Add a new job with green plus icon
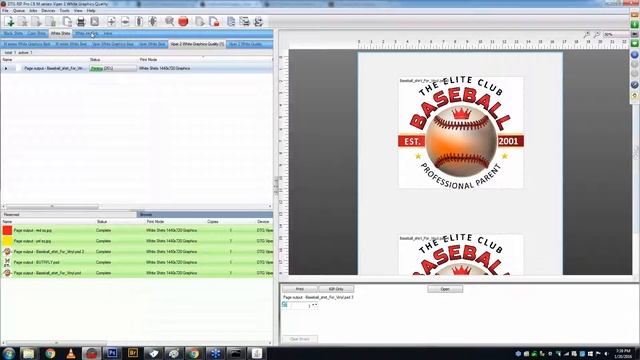Viewport: 640px width, 360px height. (10, 22)
